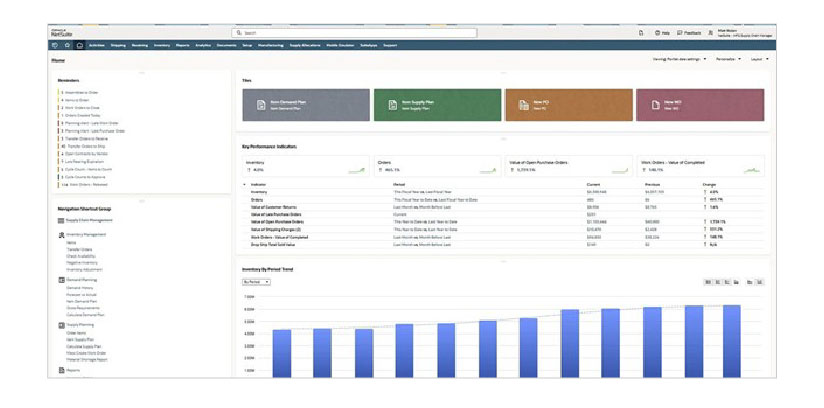824x408 pixels.
Task: Click the Item Supply Plan green tile
Action: (x=438, y=105)
